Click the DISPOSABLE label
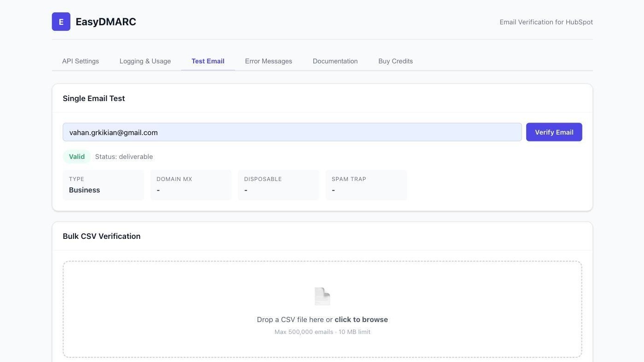644x362 pixels. [x=263, y=179]
